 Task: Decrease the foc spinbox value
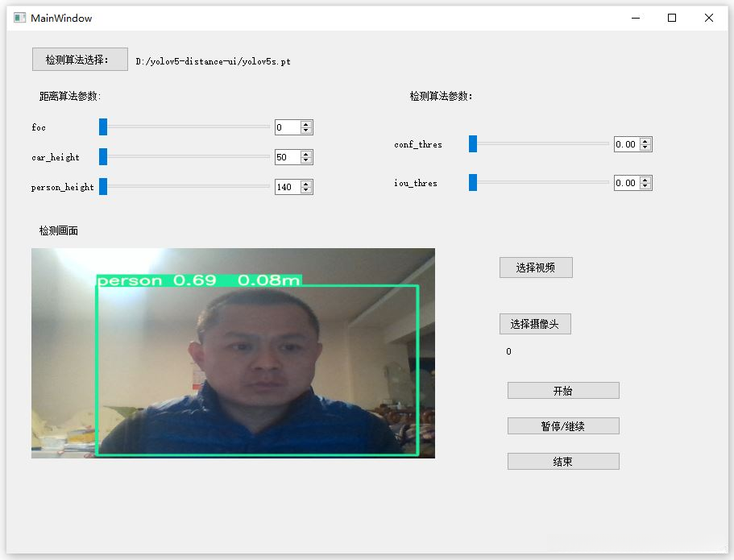click(306, 131)
